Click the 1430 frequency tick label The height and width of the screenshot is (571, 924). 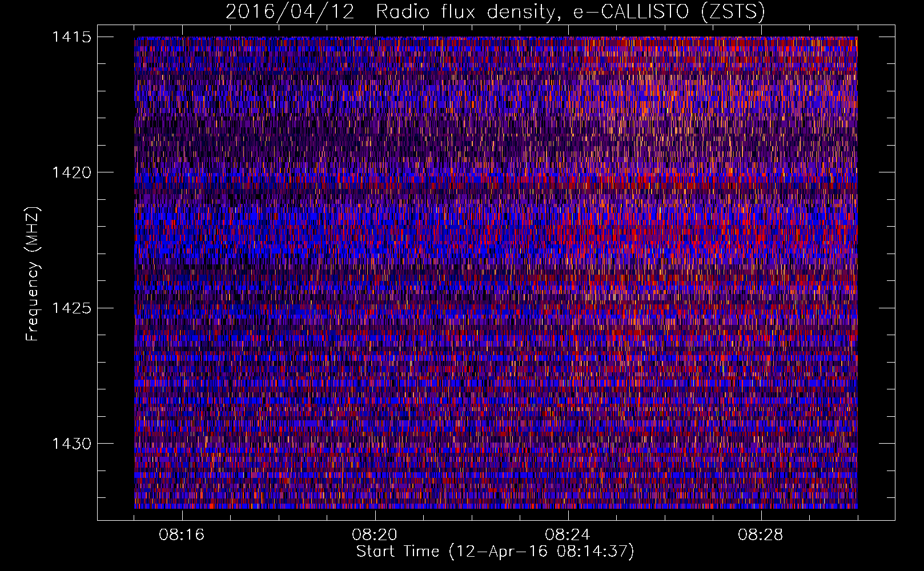pos(71,444)
